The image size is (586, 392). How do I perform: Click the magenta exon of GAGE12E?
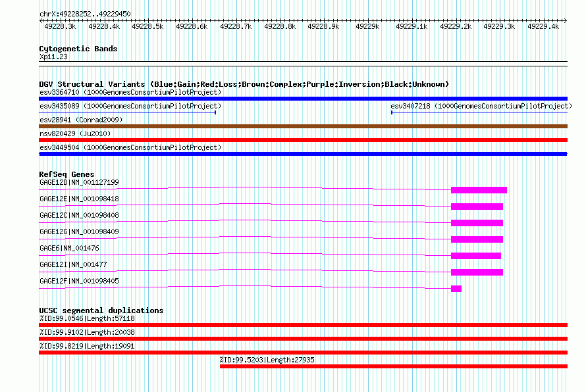click(x=477, y=207)
